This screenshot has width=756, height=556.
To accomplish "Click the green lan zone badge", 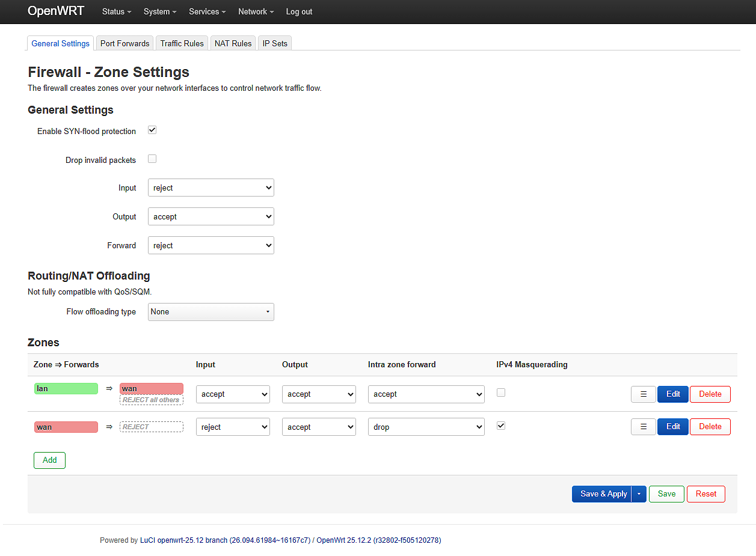I will [x=66, y=389].
